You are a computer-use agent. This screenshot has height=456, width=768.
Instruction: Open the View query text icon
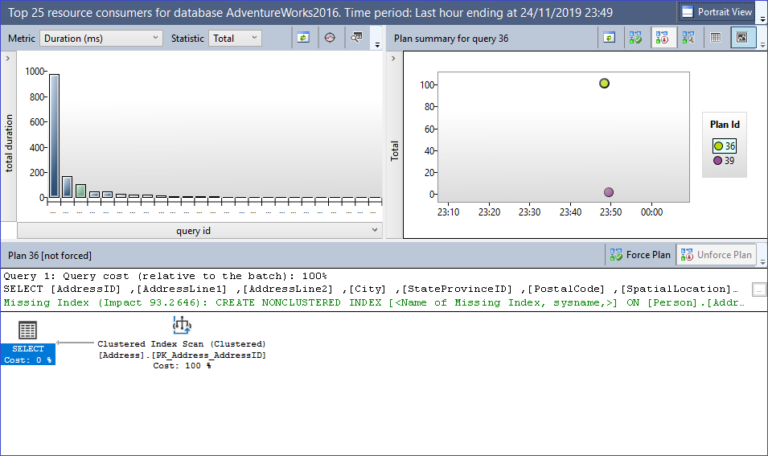[357, 38]
